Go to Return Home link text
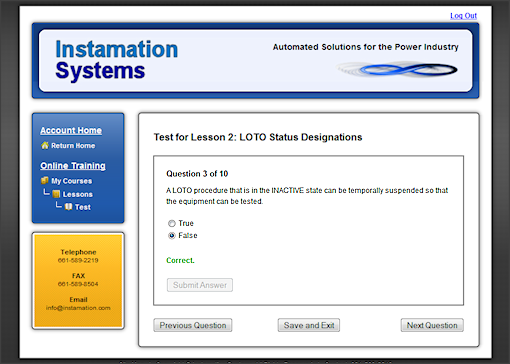The image size is (510, 364). [x=73, y=146]
